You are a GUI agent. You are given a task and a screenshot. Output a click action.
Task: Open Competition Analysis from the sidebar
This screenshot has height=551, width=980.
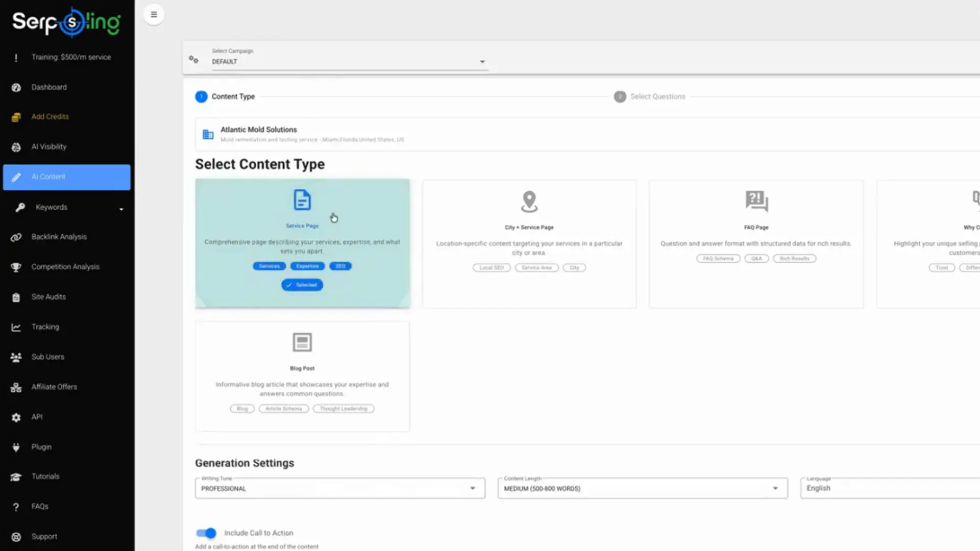click(x=65, y=266)
